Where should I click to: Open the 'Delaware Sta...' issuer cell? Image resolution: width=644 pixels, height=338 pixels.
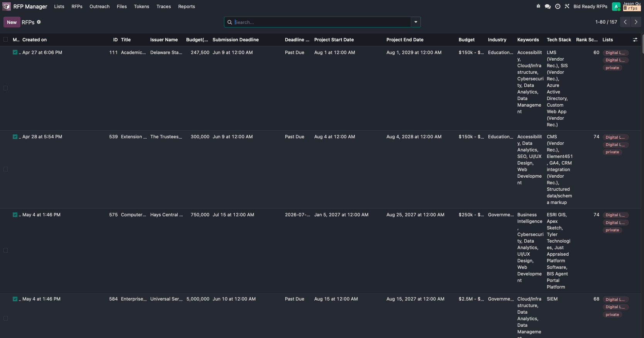166,53
